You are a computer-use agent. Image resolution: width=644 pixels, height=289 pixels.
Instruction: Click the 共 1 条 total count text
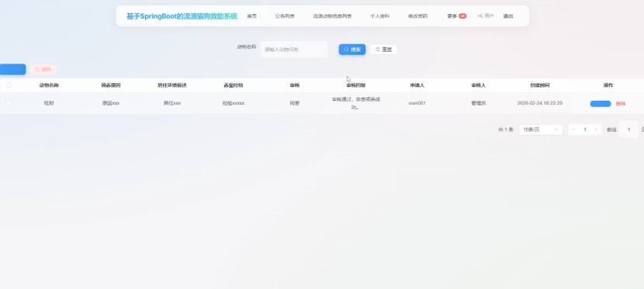[x=506, y=129]
